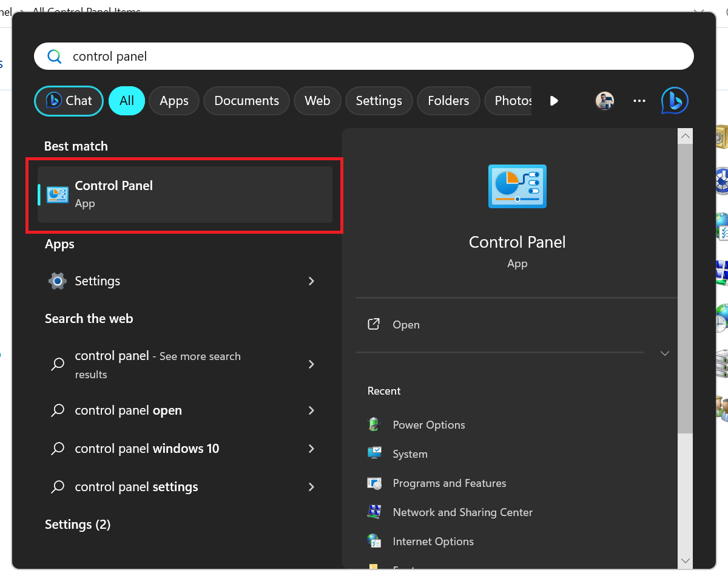
Task: Expand chevron for 'See more search results'
Action: [311, 364]
